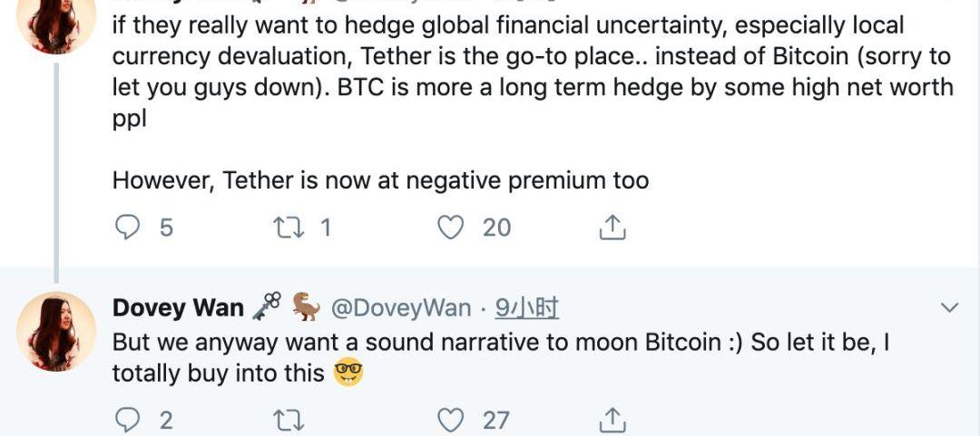
Task: Click the partially visible avatar at top
Action: [x=56, y=23]
